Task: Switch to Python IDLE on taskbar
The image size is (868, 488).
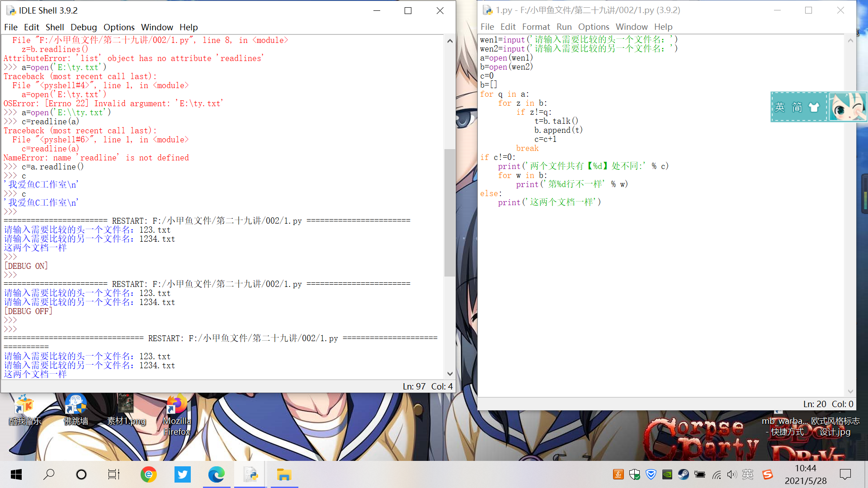Action: (x=250, y=474)
